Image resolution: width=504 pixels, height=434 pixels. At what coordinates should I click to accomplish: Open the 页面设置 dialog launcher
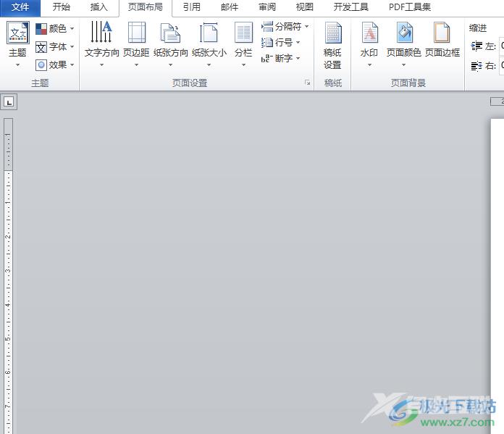coord(307,83)
